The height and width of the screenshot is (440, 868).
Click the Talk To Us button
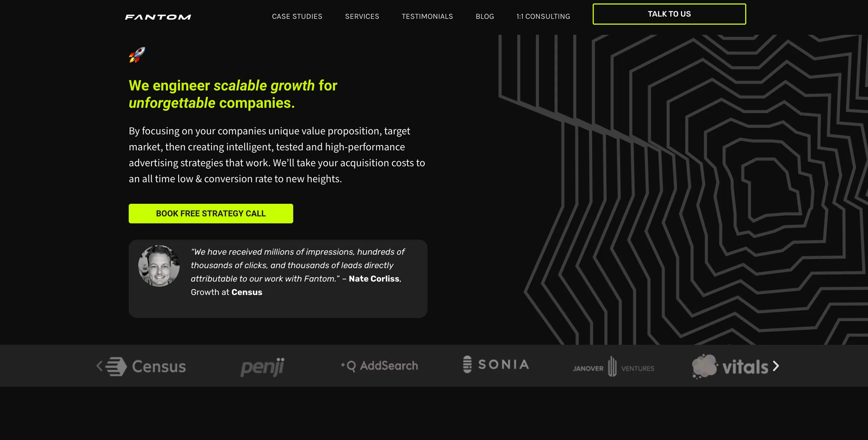click(x=669, y=14)
